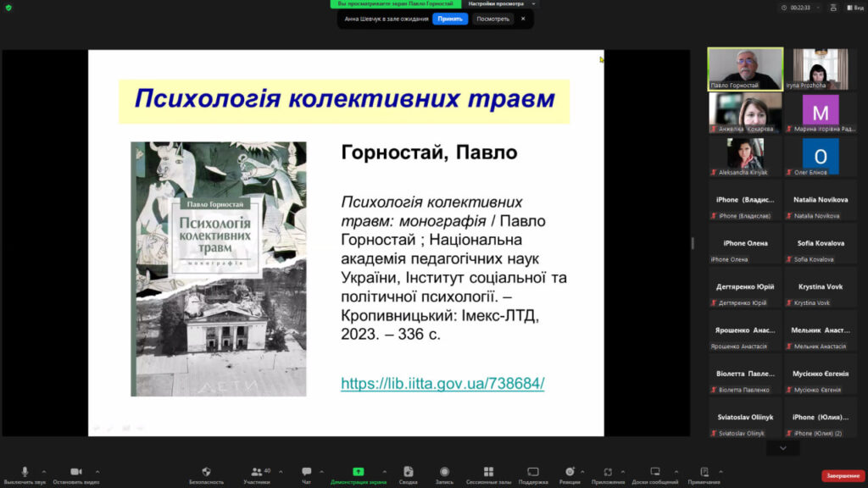
Task: Open the Сводка summary tool
Action: [408, 473]
